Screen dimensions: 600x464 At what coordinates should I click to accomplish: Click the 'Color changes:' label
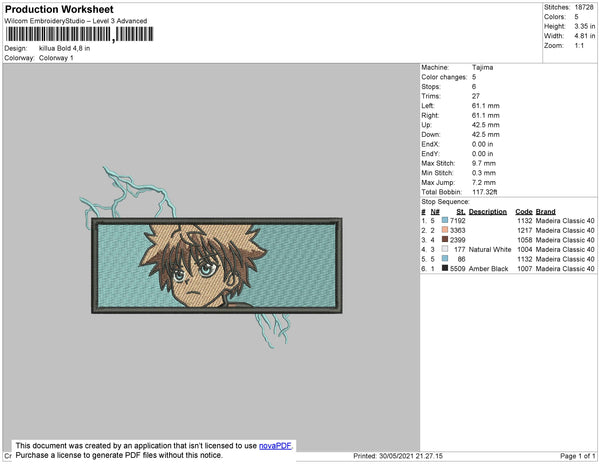point(444,77)
